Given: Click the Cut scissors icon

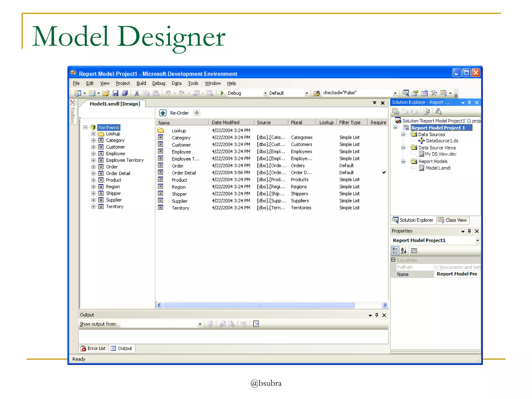Looking at the screenshot, I should [137, 93].
